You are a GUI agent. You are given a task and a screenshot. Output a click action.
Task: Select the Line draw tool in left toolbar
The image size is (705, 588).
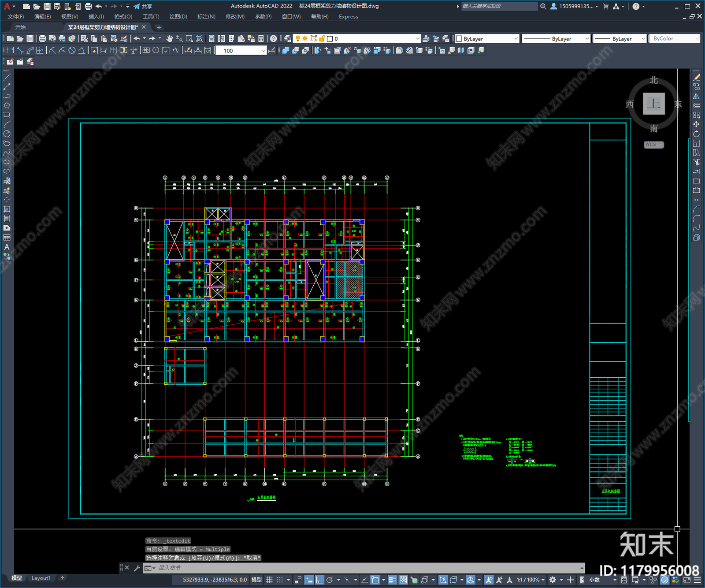click(7, 77)
